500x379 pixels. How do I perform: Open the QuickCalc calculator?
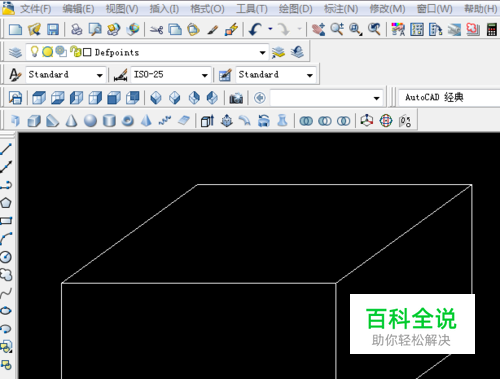click(492, 30)
